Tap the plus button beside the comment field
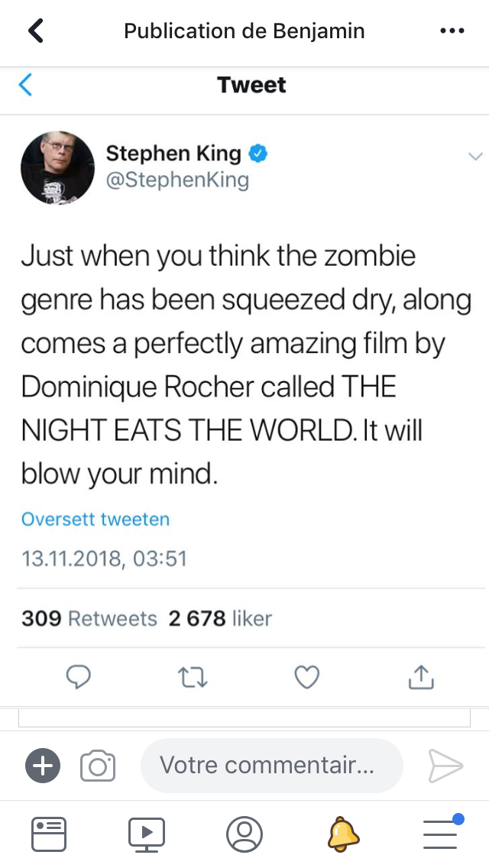The image size is (489, 868). coord(43,766)
